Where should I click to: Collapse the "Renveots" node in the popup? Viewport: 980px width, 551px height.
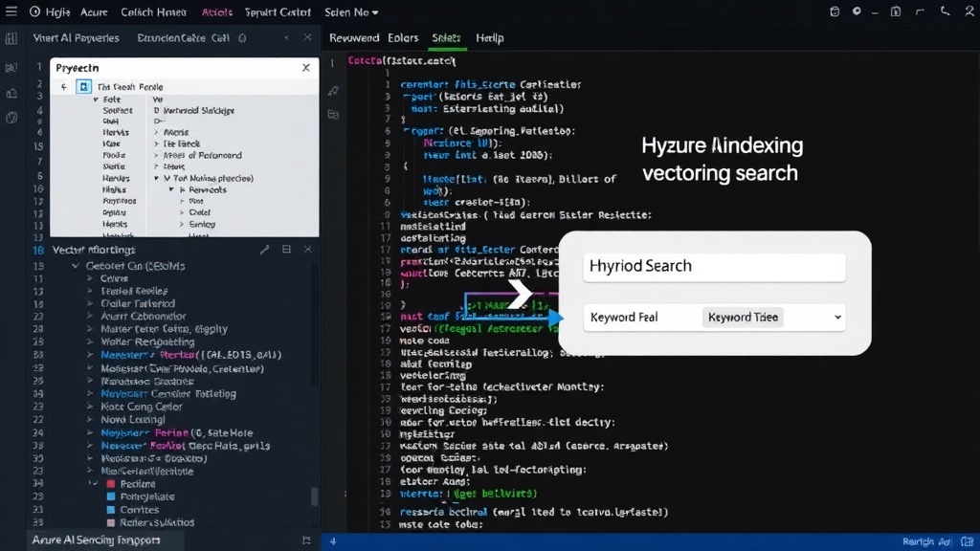pyautogui.click(x=171, y=190)
